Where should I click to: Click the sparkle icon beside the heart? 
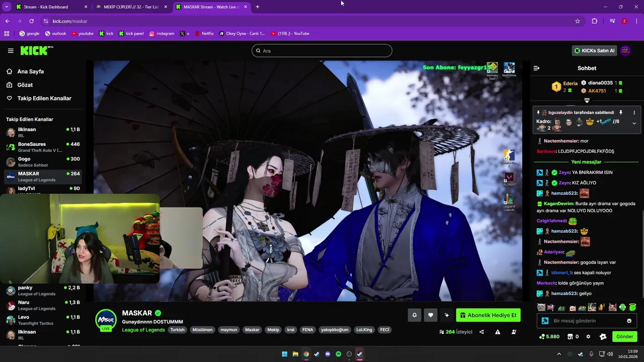[x=446, y=315]
